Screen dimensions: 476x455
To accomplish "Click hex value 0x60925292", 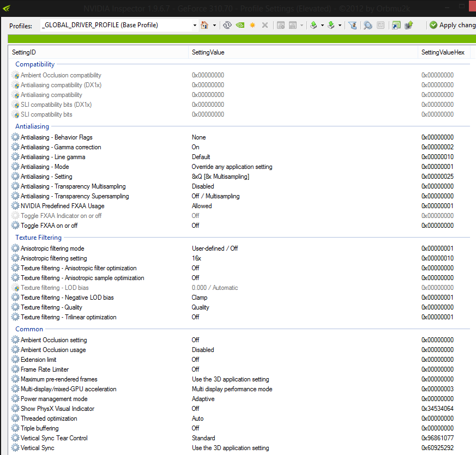I will 437,448.
